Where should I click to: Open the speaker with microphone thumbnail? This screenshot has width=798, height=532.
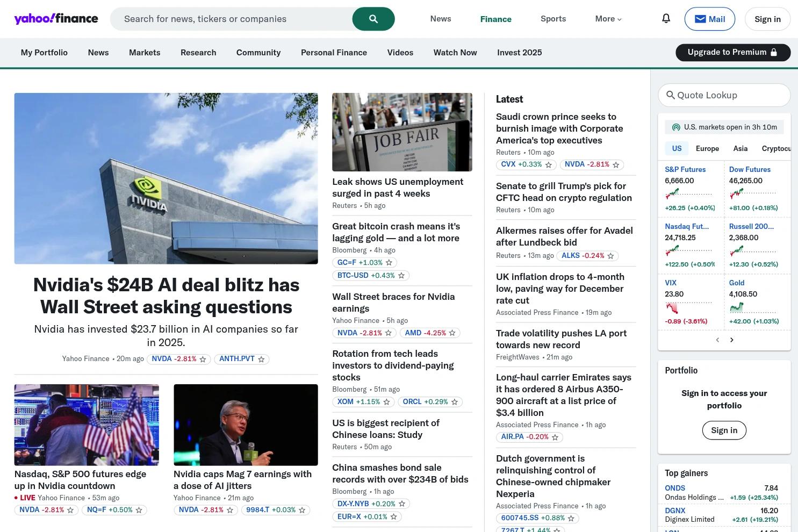point(246,425)
